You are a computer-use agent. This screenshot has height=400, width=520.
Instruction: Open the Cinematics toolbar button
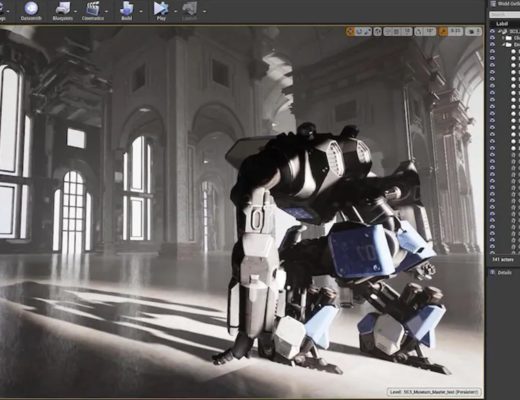(x=93, y=11)
